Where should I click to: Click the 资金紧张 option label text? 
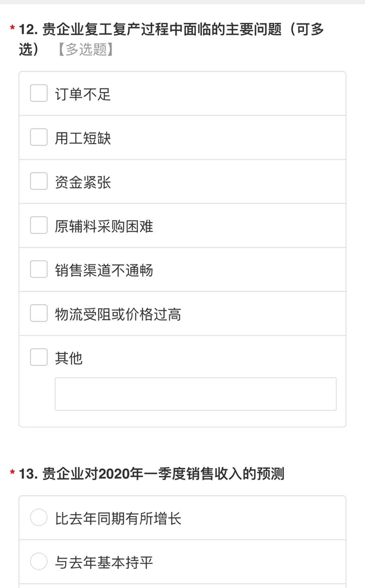point(83,182)
